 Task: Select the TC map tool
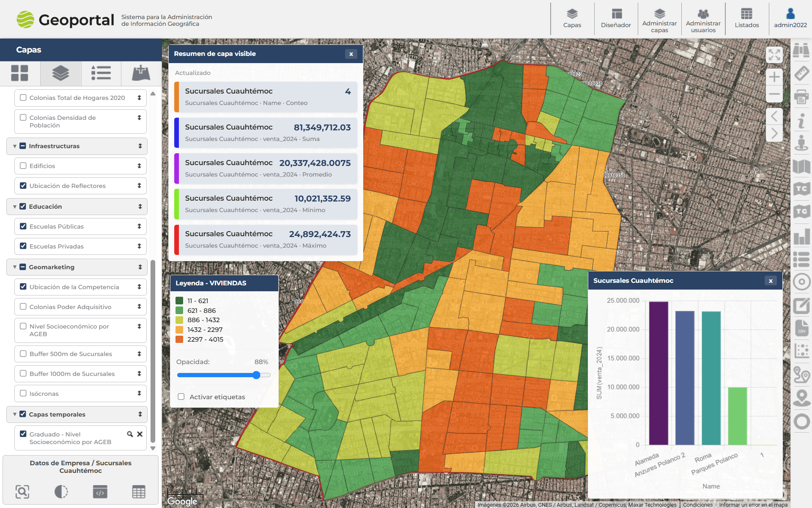pos(801,189)
